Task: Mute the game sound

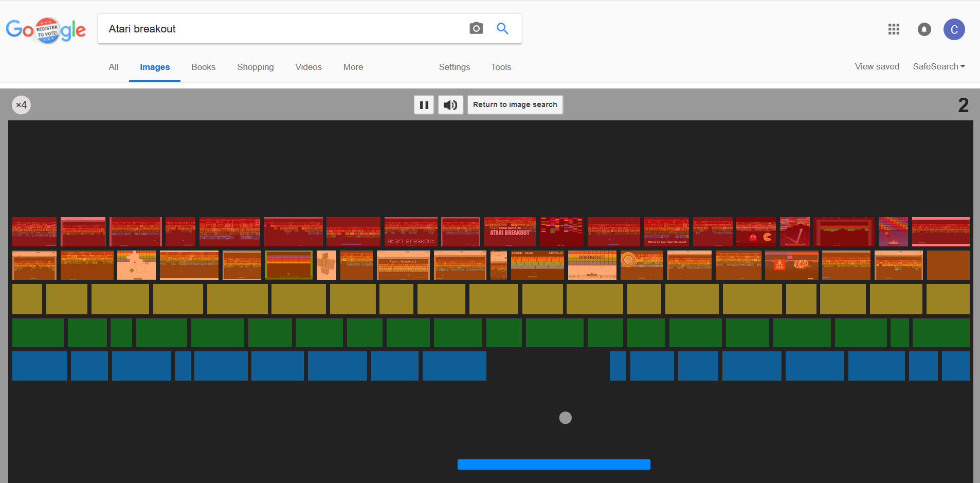Action: pos(450,105)
